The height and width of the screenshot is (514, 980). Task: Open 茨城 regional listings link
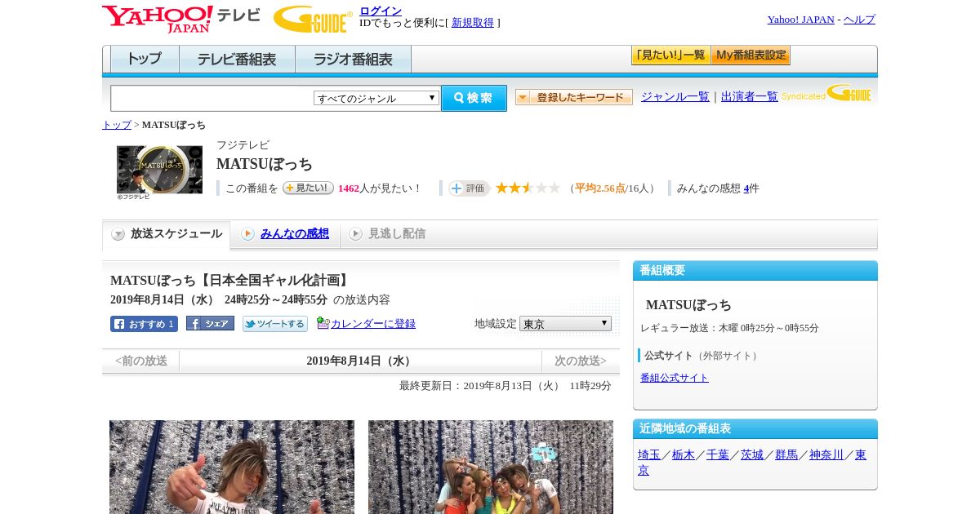click(x=752, y=454)
